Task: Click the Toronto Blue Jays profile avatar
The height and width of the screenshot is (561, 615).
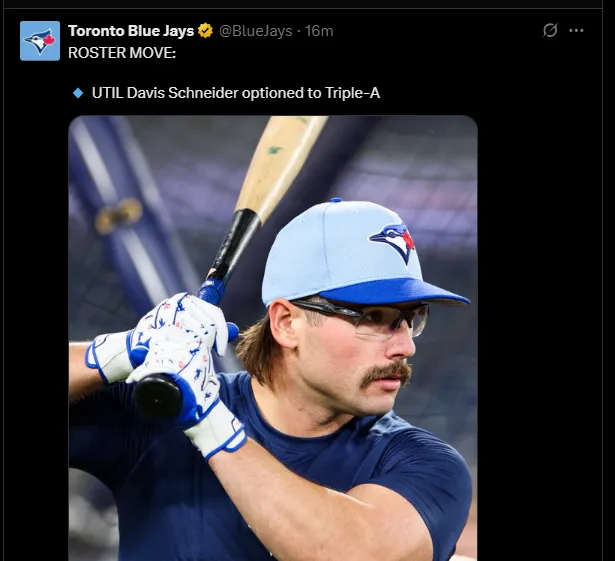Action: click(40, 41)
